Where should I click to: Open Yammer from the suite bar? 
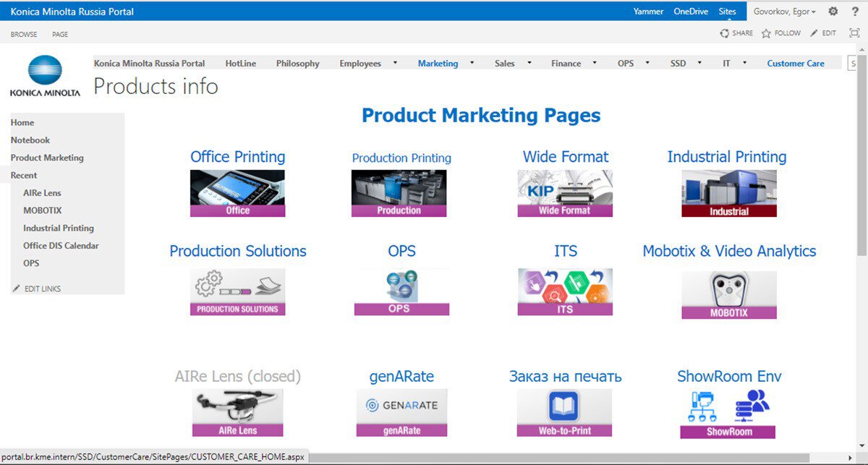(648, 12)
